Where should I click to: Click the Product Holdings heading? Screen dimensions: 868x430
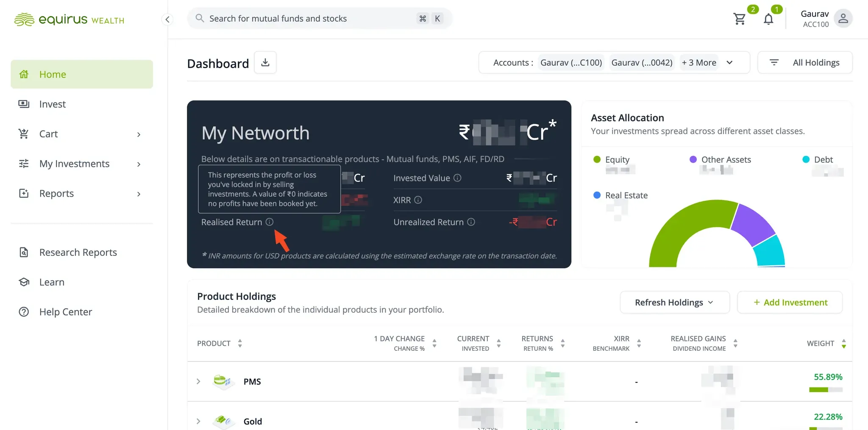(236, 296)
